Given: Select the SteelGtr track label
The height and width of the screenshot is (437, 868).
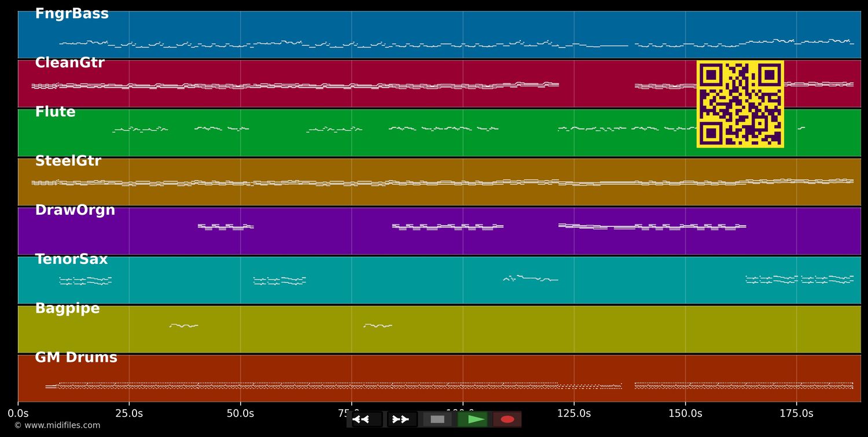Looking at the screenshot, I should coord(68,161).
